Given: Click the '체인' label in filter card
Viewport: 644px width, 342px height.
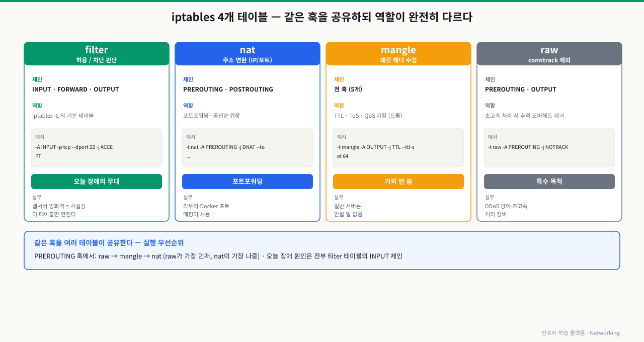Looking at the screenshot, I should click(37, 79).
